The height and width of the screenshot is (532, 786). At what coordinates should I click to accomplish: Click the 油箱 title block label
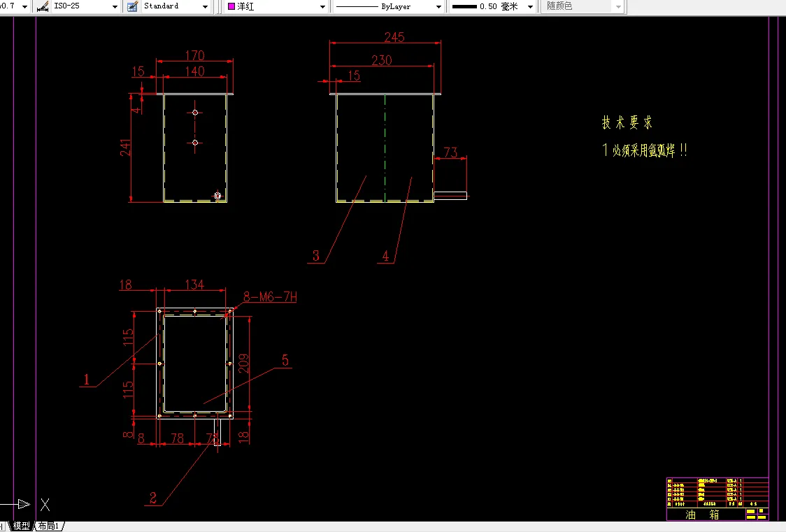point(702,515)
